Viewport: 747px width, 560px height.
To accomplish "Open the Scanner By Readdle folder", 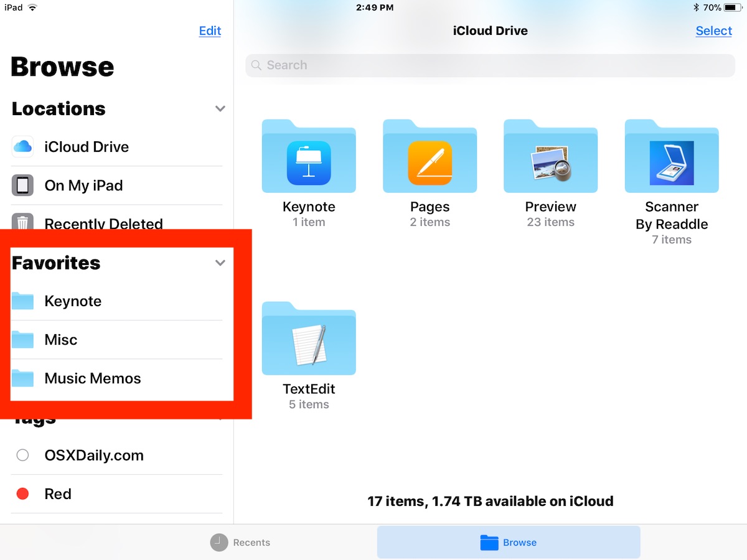I will point(672,156).
